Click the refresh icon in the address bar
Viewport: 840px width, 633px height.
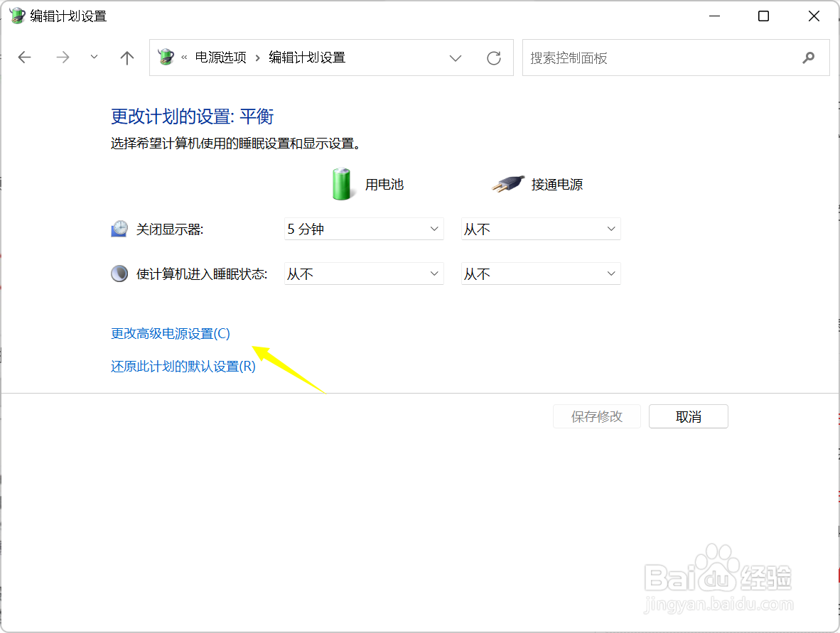pyautogui.click(x=494, y=58)
